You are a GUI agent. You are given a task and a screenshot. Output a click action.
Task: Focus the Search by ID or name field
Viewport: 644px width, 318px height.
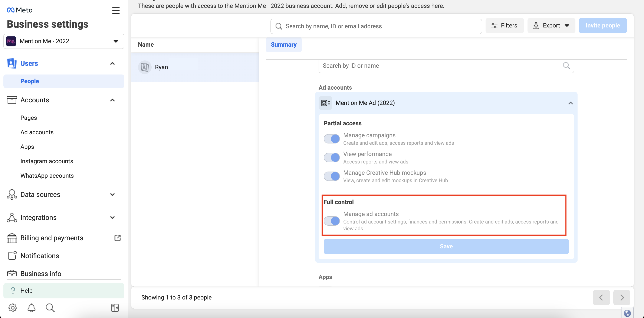[446, 66]
